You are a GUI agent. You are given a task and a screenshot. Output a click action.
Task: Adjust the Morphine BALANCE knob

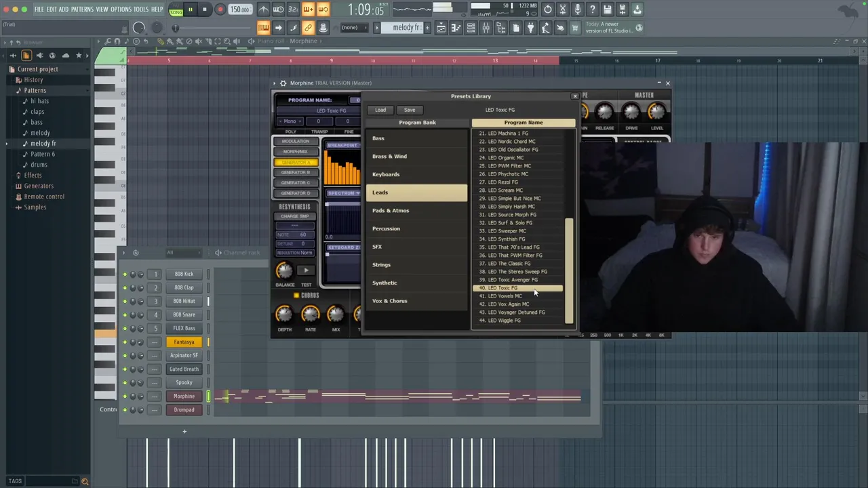click(284, 270)
